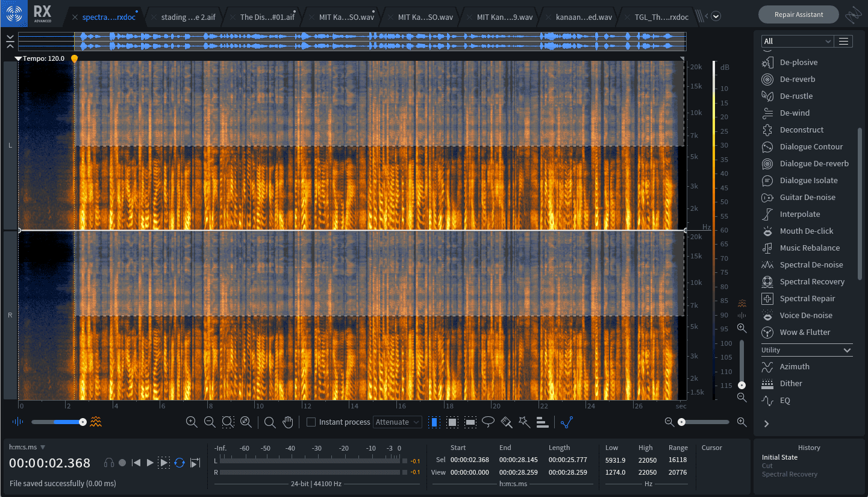Click the zoom to fit icon
This screenshot has width=868, height=497.
(x=246, y=422)
